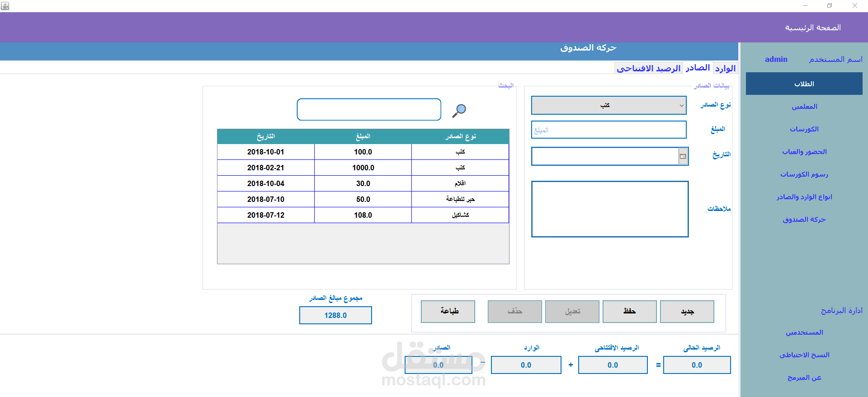Screen dimensions: 868x397
Task: Click the المبلغ column header
Action: pyautogui.click(x=363, y=136)
